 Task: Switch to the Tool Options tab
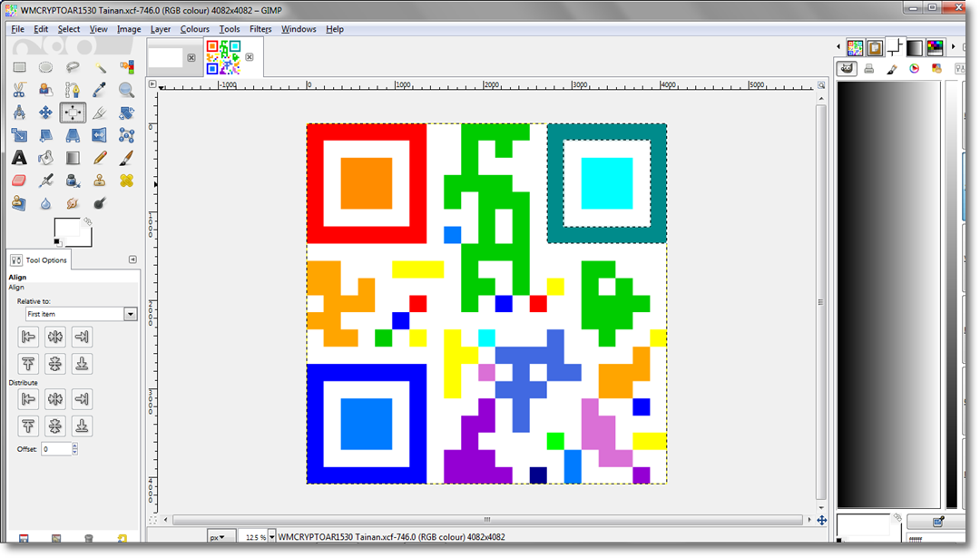[39, 259]
